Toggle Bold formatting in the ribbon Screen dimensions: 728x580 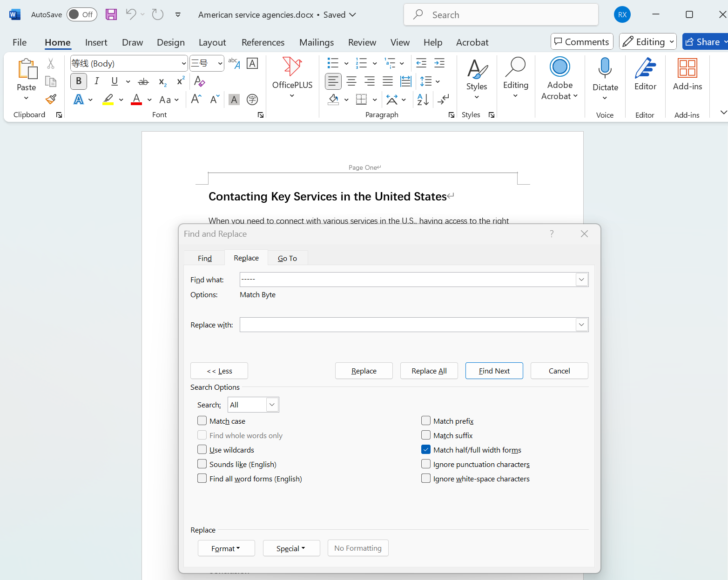79,81
